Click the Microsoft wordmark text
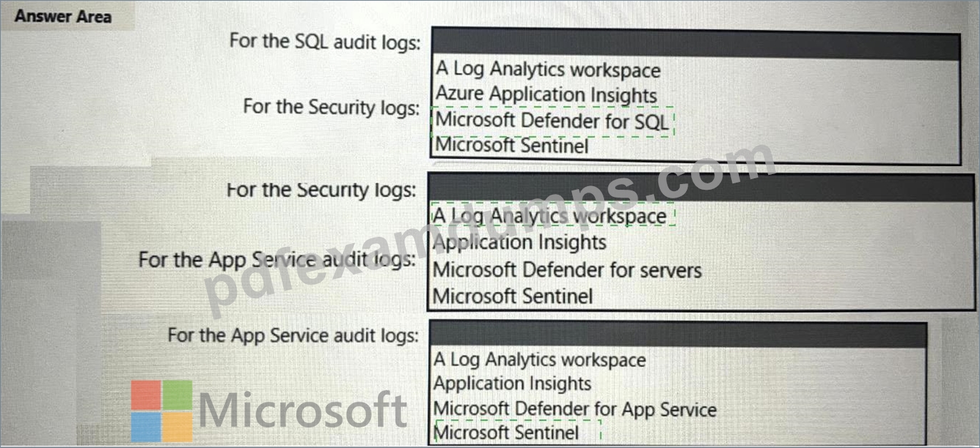Screen dimensions: 980x448 pos(303,409)
